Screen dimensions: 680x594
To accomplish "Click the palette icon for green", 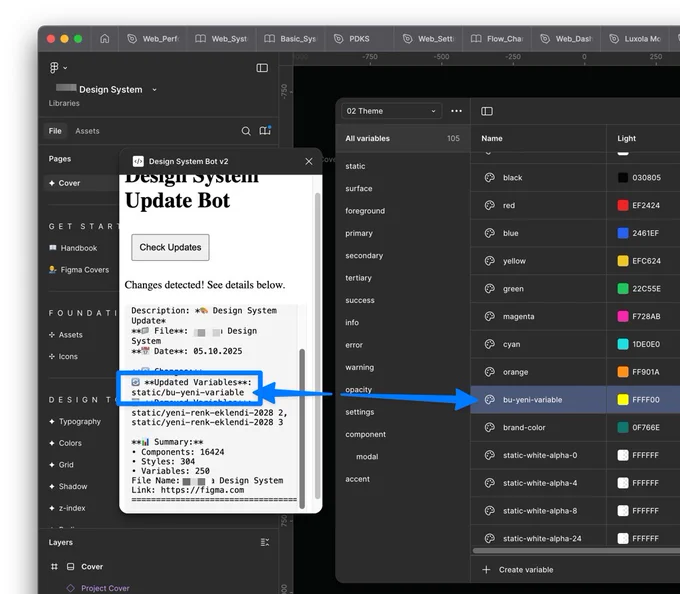I will pos(490,288).
